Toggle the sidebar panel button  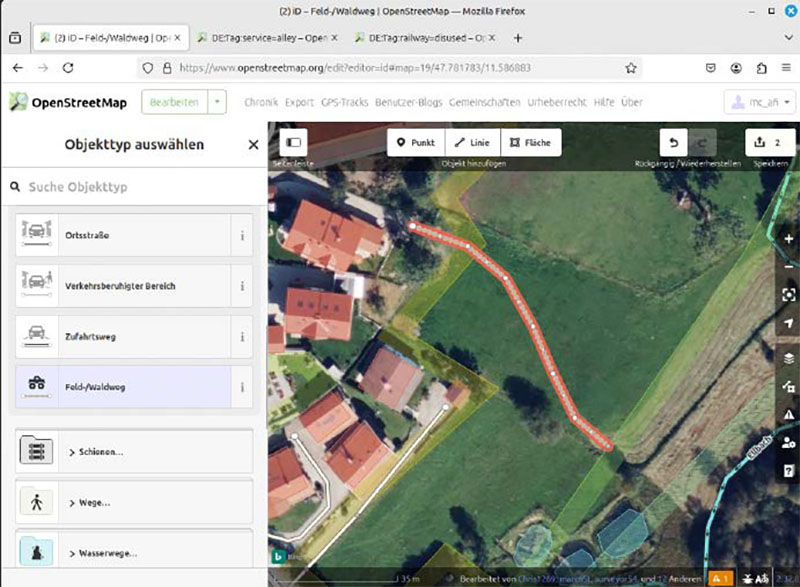[294, 142]
